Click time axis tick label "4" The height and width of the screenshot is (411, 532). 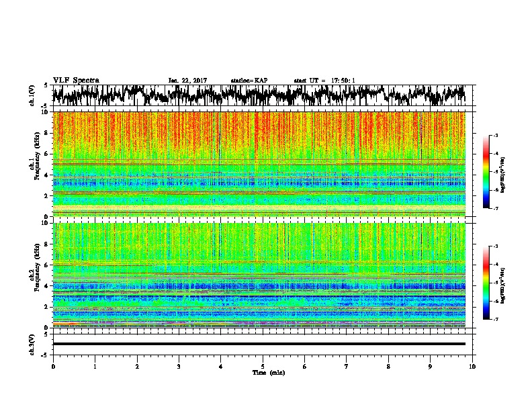221,367
